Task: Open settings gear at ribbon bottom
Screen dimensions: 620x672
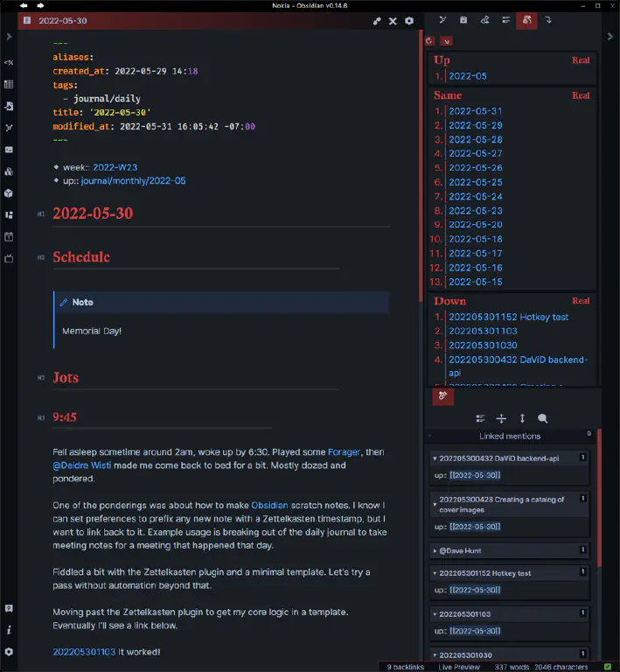Action: point(9,652)
